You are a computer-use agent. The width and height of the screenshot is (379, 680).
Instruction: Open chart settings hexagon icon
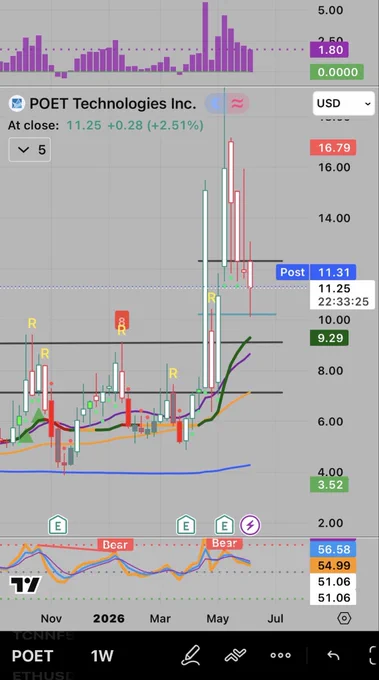click(x=344, y=618)
